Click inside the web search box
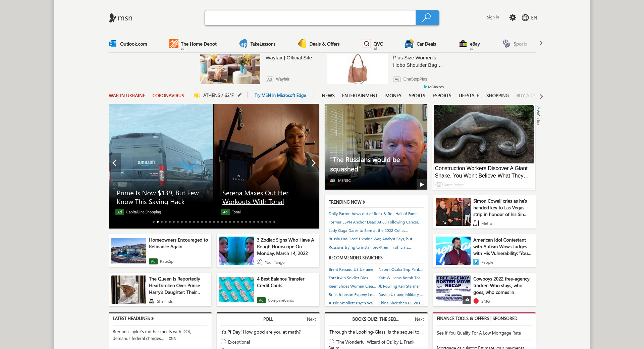The height and width of the screenshot is (349, 644). click(x=310, y=18)
